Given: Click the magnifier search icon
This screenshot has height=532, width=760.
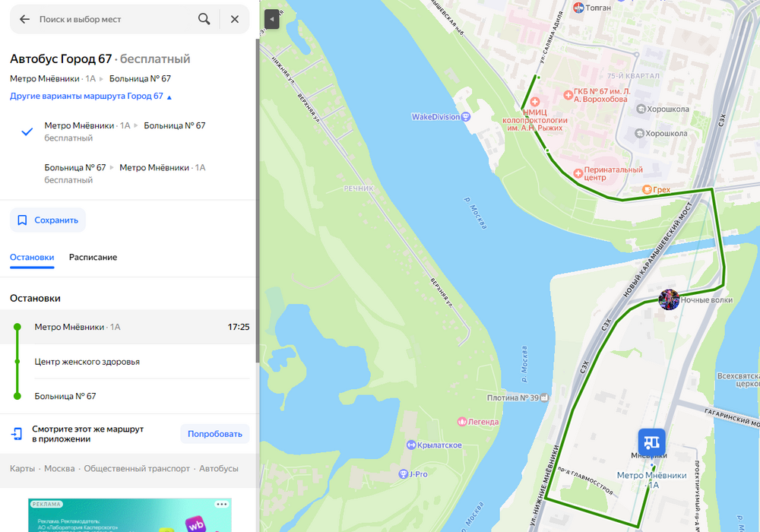Looking at the screenshot, I should (204, 19).
